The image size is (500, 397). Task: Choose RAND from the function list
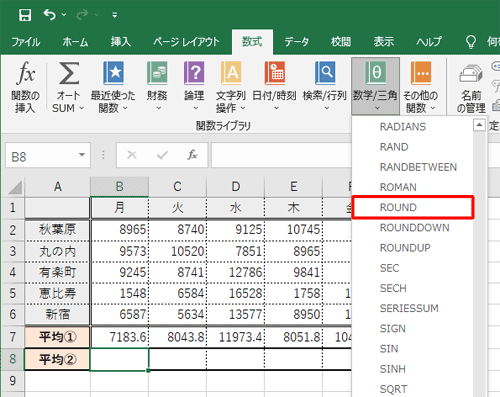[394, 147]
